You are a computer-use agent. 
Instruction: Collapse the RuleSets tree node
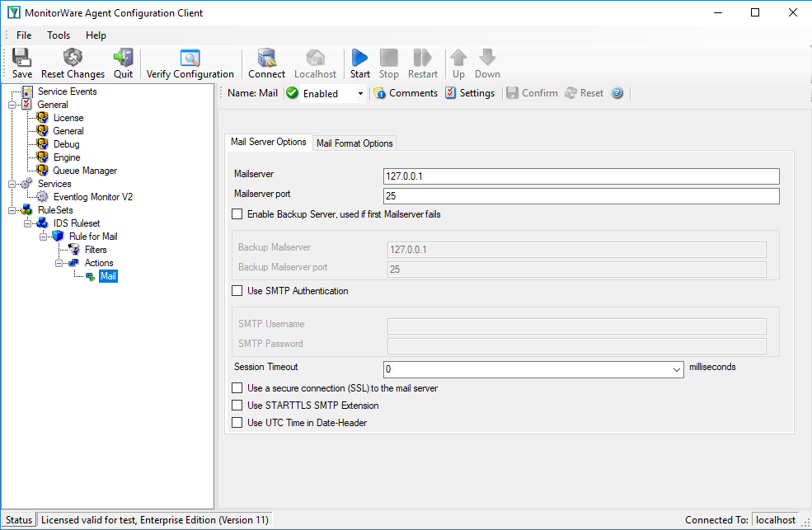coord(12,211)
